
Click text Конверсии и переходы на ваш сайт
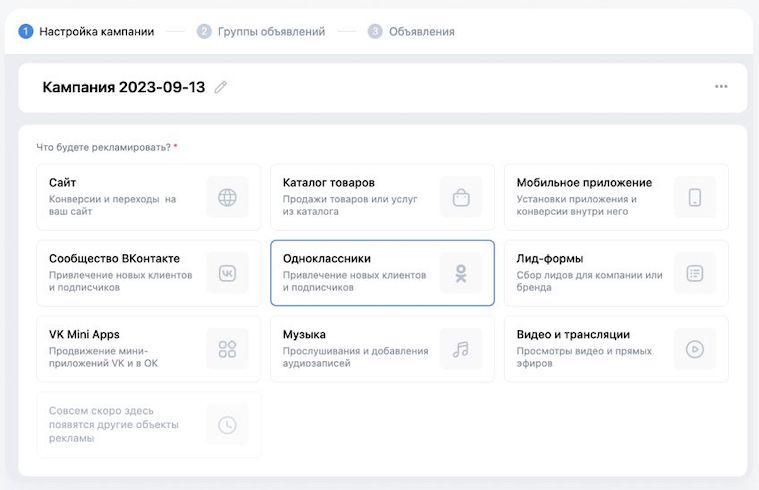[112, 205]
